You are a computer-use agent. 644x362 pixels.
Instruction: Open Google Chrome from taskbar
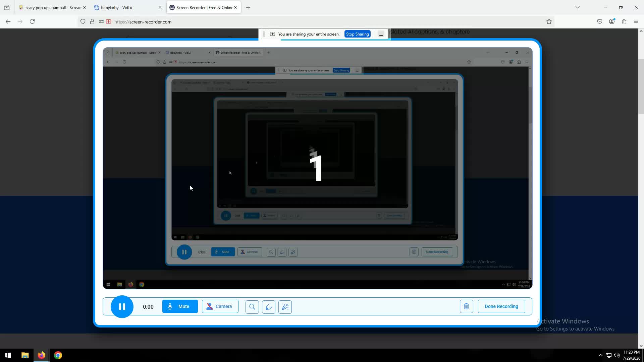coord(58,355)
